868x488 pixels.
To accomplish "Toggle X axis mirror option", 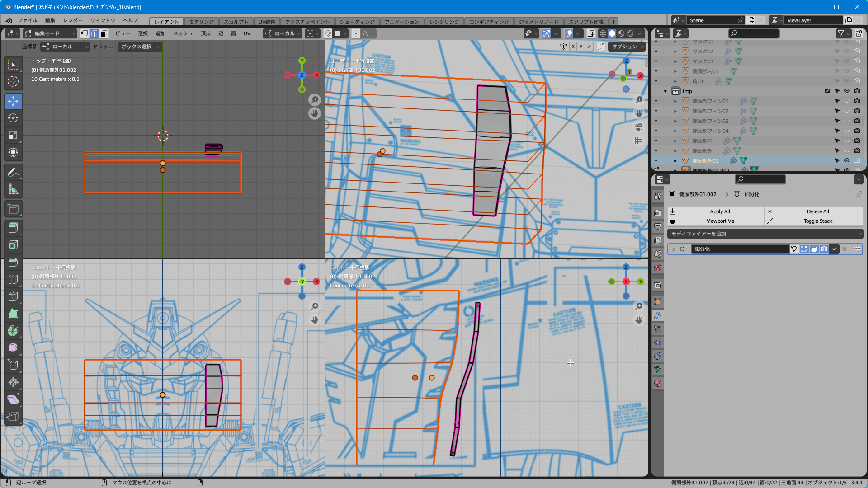I will point(573,47).
